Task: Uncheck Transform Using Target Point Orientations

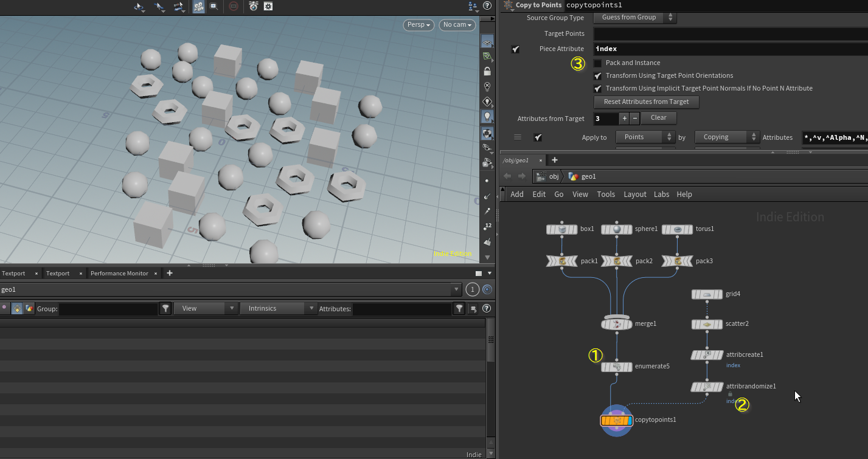Action: 598,76
